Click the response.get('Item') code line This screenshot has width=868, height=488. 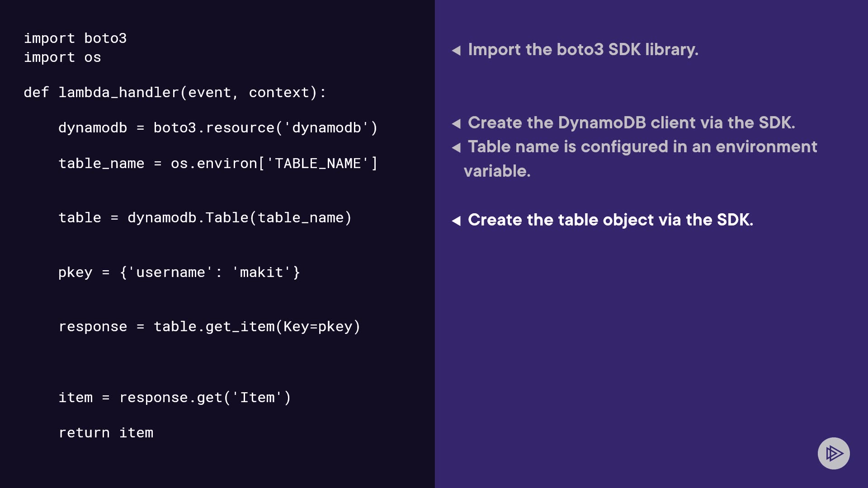coord(175,398)
